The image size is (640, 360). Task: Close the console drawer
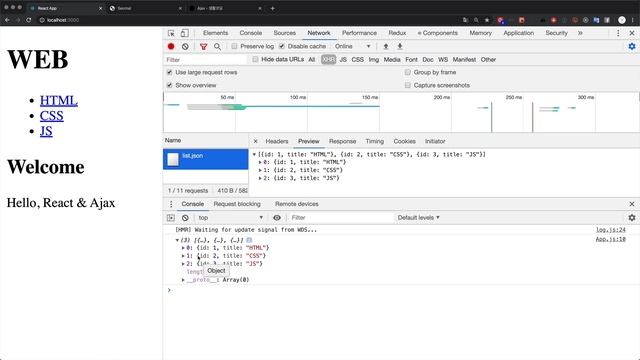pyautogui.click(x=632, y=204)
